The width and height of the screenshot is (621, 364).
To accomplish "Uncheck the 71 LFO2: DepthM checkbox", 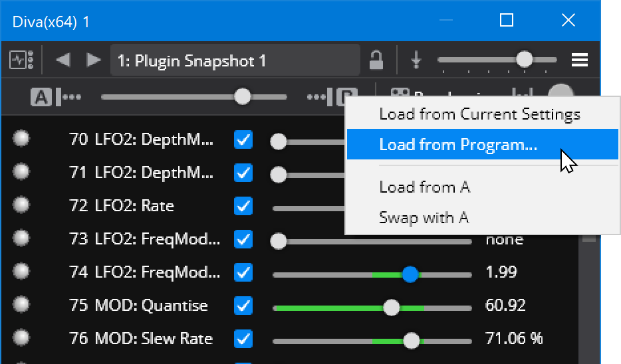I will [x=243, y=173].
